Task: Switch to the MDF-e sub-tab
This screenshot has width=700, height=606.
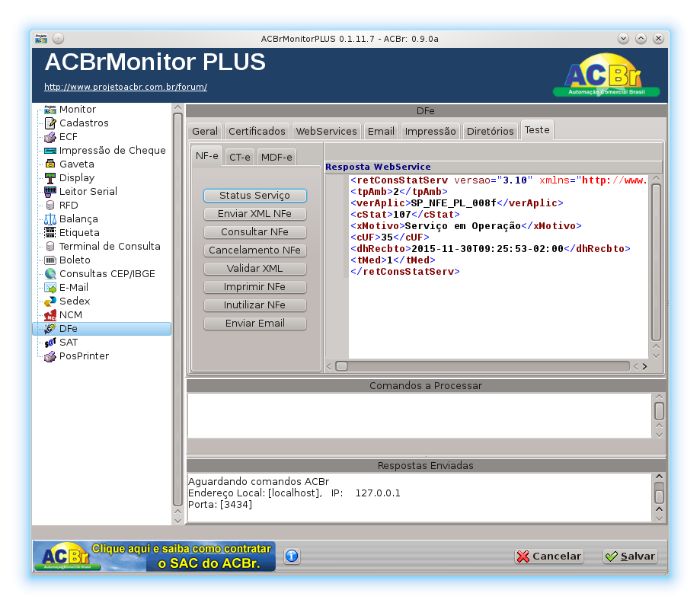Action: (x=276, y=157)
